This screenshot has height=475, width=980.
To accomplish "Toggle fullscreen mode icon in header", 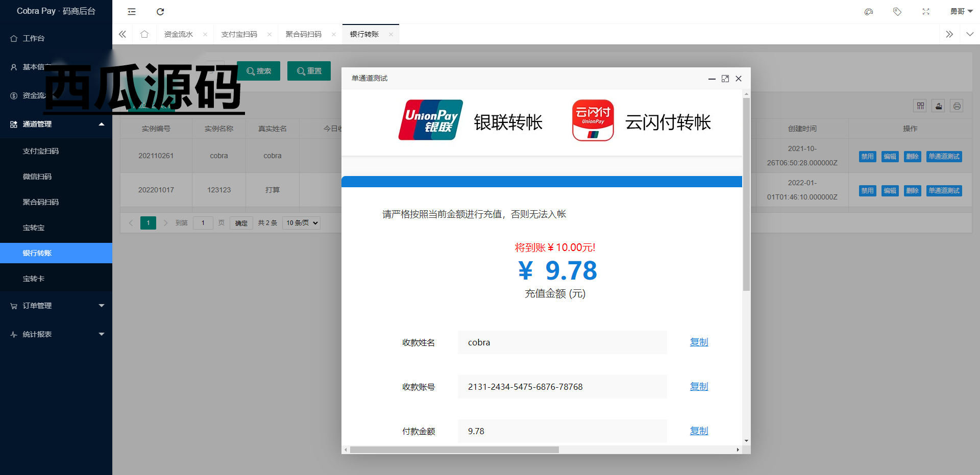I will click(926, 12).
